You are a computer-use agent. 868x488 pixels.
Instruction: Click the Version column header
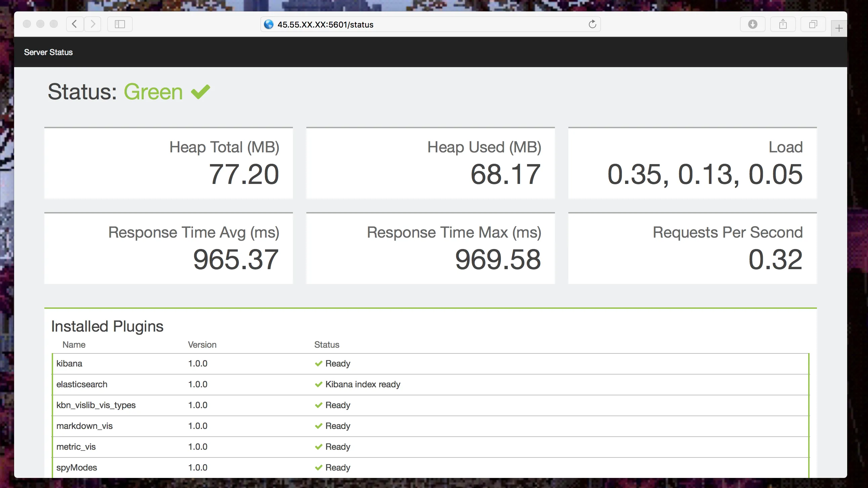pos(202,345)
